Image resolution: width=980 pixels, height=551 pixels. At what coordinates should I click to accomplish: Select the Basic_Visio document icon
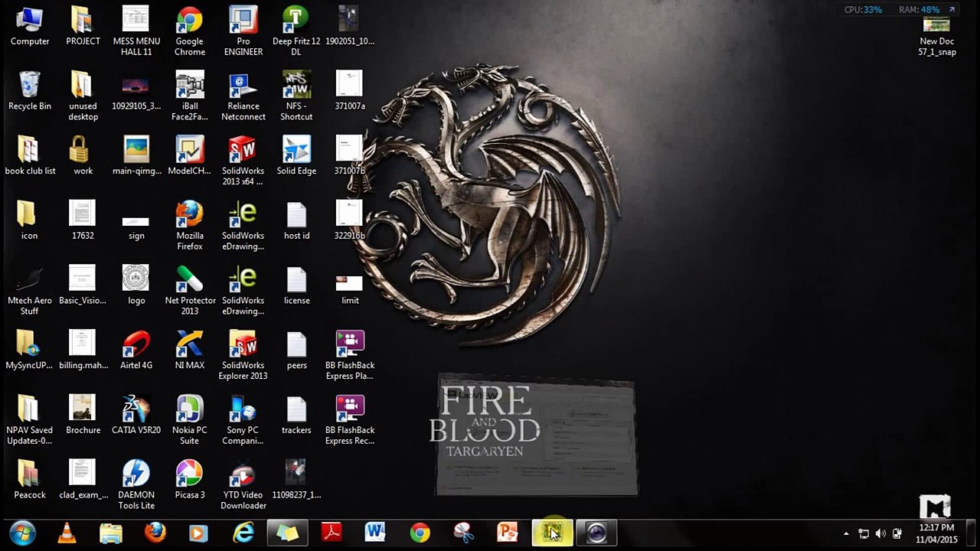pos(83,285)
